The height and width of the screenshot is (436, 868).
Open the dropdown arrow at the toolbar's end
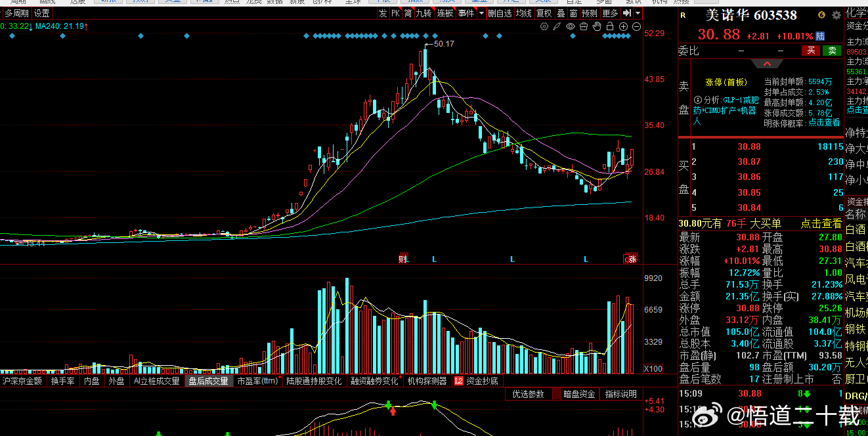point(638,13)
